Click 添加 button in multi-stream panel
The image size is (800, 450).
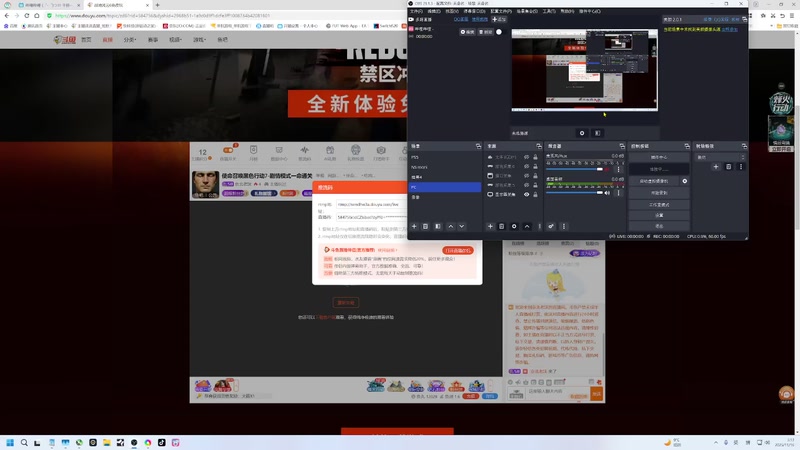click(x=499, y=19)
